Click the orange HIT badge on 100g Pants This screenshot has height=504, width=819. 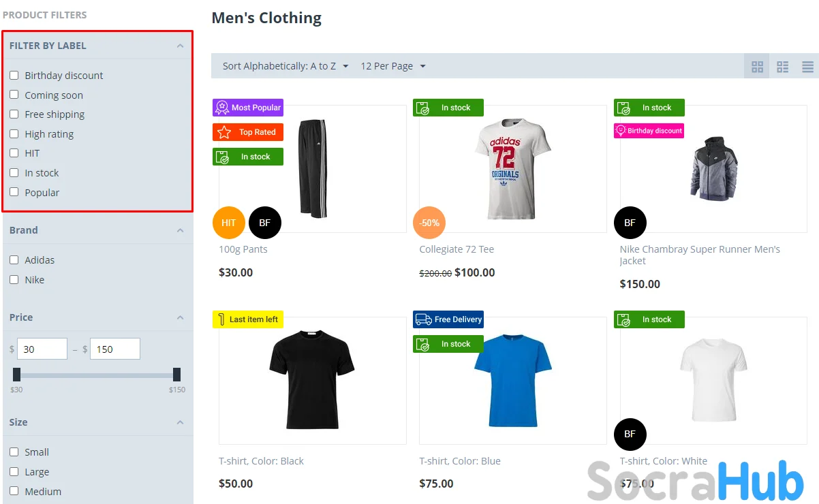coord(228,223)
